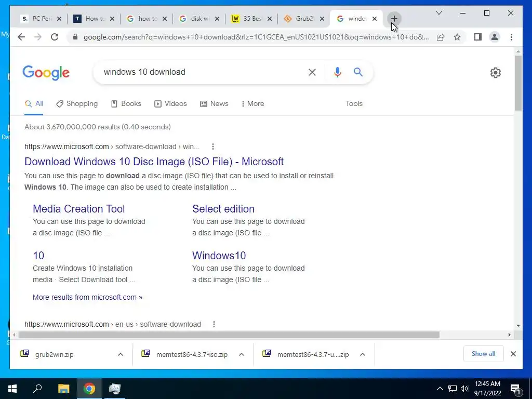The width and height of the screenshot is (532, 399).
Task: Clear the Google search box
Action: (312, 72)
